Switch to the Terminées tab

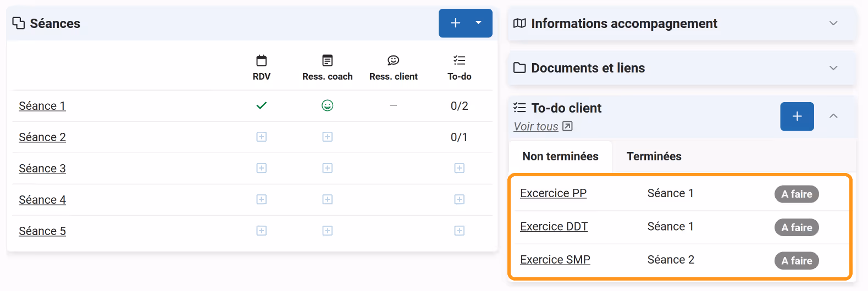point(654,156)
